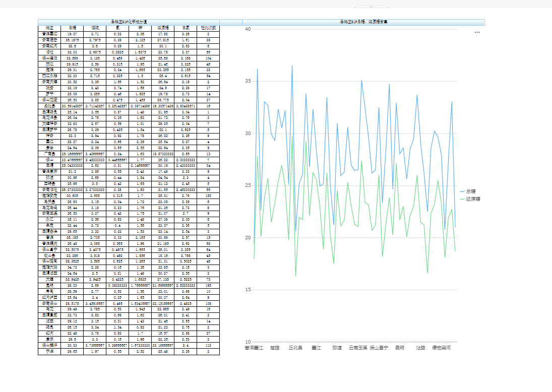The height and width of the screenshot is (392, 552).
Task: Click the 保山昌宁 x-axis label on chart
Action: (x=379, y=348)
